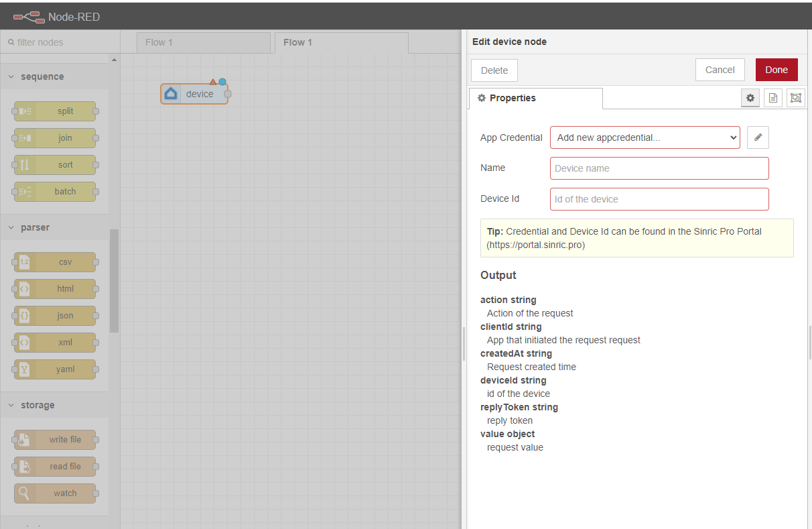The width and height of the screenshot is (812, 529).
Task: Click the split node in the palette
Action: (x=55, y=111)
